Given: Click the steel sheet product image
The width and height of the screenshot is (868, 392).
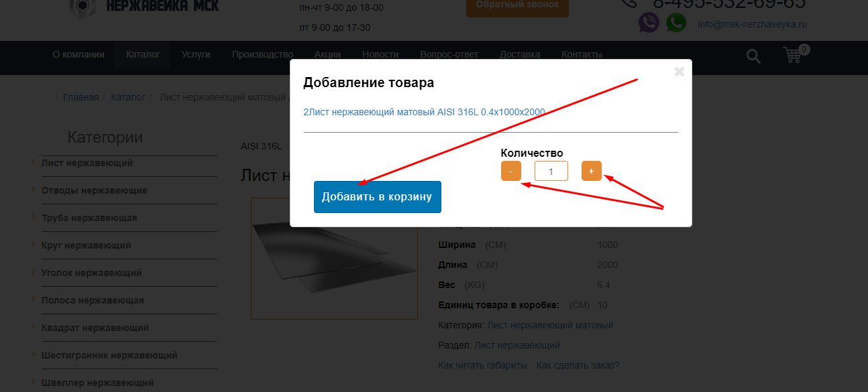Looking at the screenshot, I should (334, 259).
